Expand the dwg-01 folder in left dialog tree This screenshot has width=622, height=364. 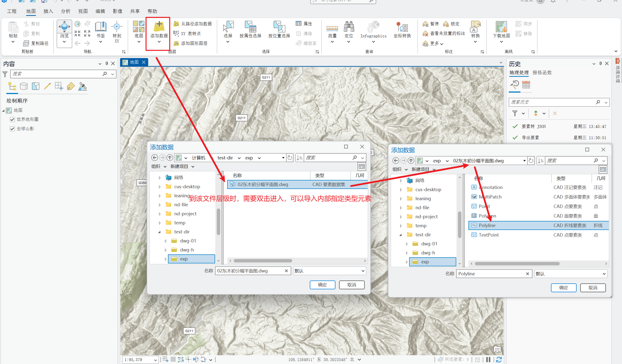(166, 241)
